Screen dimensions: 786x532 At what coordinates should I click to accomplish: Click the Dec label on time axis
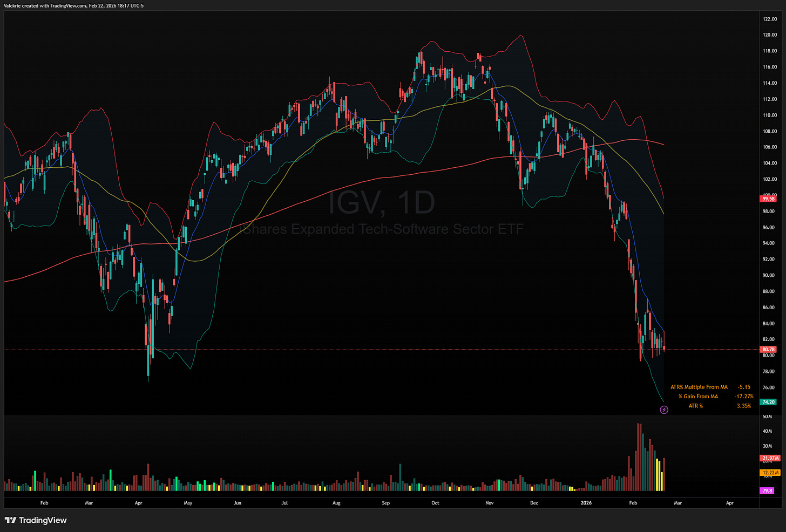[x=534, y=503]
